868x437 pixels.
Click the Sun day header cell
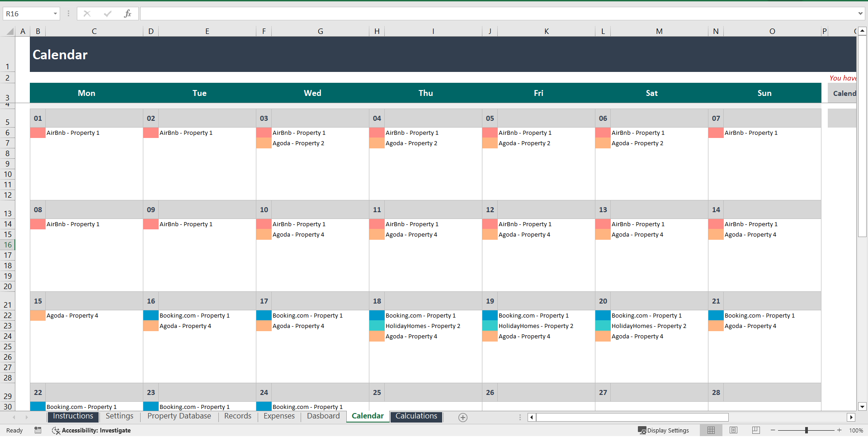point(764,93)
